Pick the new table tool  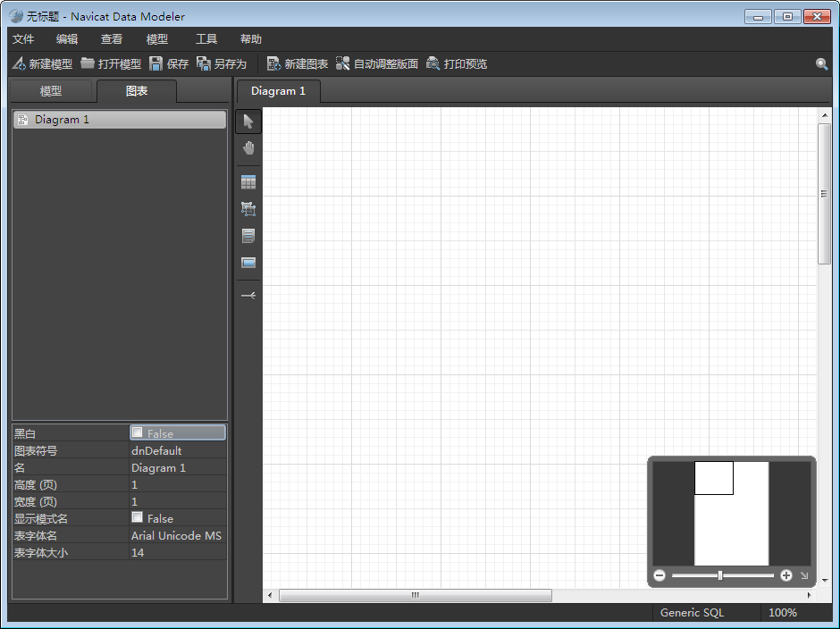[248, 182]
